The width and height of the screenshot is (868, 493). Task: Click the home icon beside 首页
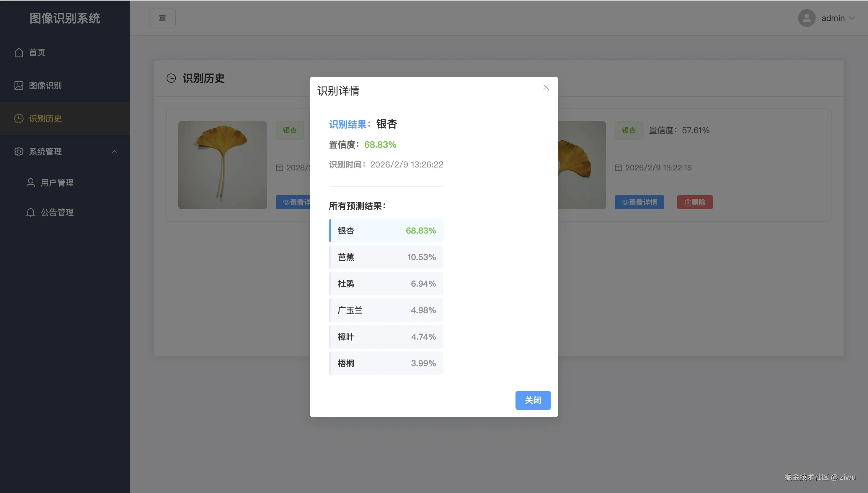19,52
